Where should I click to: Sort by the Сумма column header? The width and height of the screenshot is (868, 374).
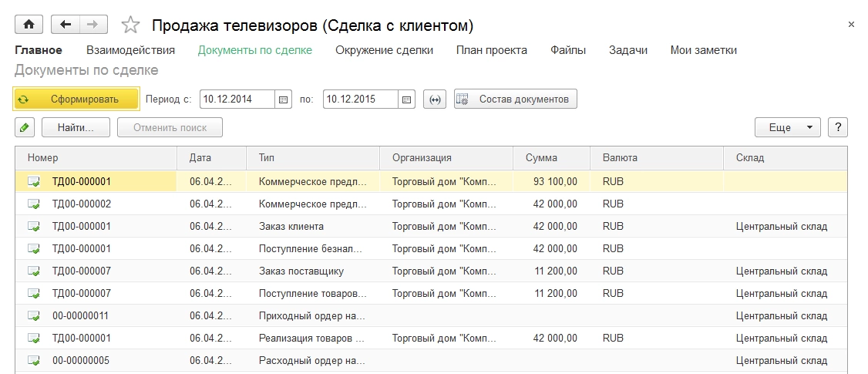point(541,157)
